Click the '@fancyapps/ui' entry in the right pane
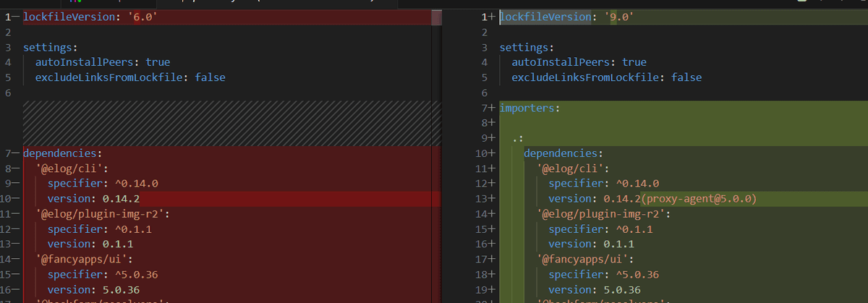Screen dimensions: 868x303 585,260
